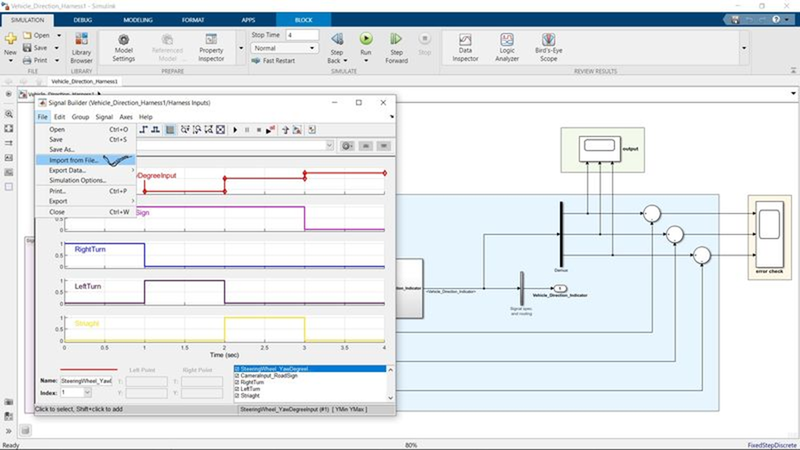Click the area box icon in left palette
This screenshot has width=800, height=450.
(9, 187)
